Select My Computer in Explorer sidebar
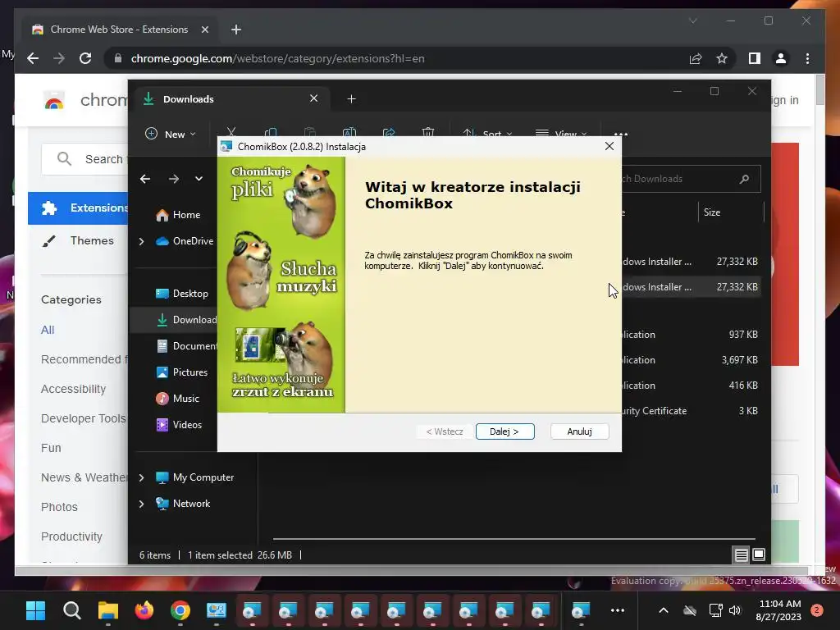 [195, 477]
